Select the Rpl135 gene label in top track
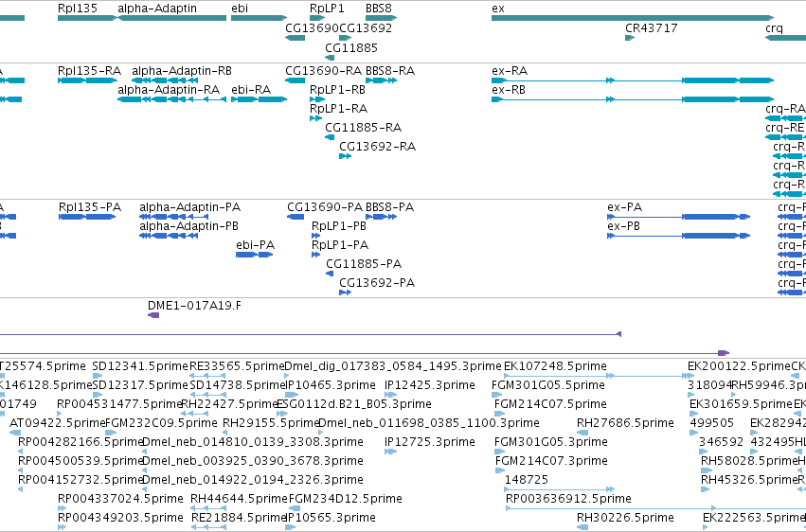The height and width of the screenshot is (532, 806). coord(77,9)
